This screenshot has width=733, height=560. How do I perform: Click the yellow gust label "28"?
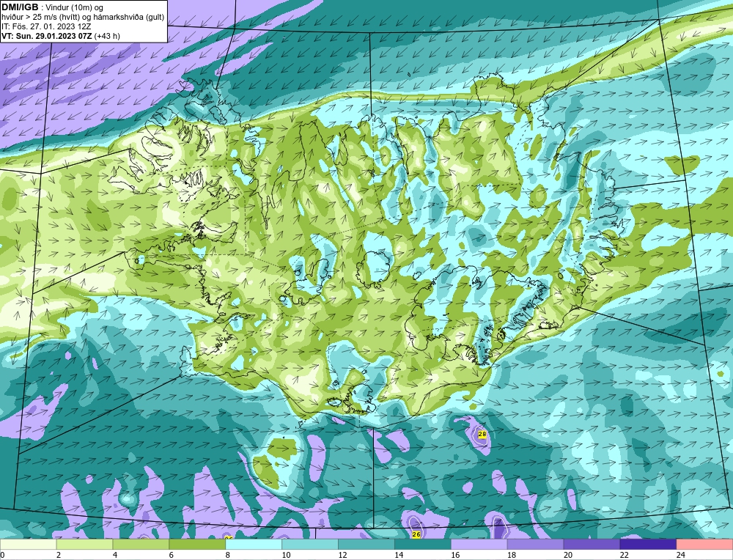482,434
